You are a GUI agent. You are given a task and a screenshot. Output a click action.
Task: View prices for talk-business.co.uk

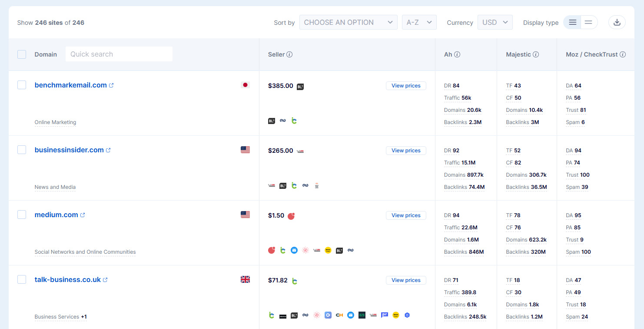point(406,280)
